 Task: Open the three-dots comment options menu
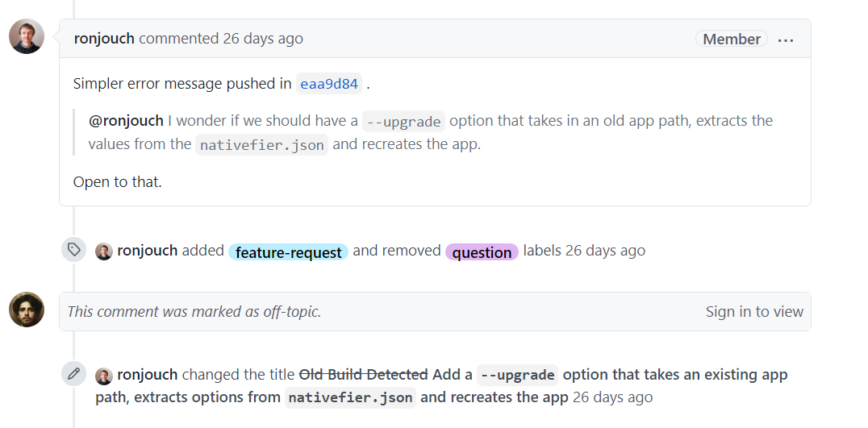click(x=786, y=39)
